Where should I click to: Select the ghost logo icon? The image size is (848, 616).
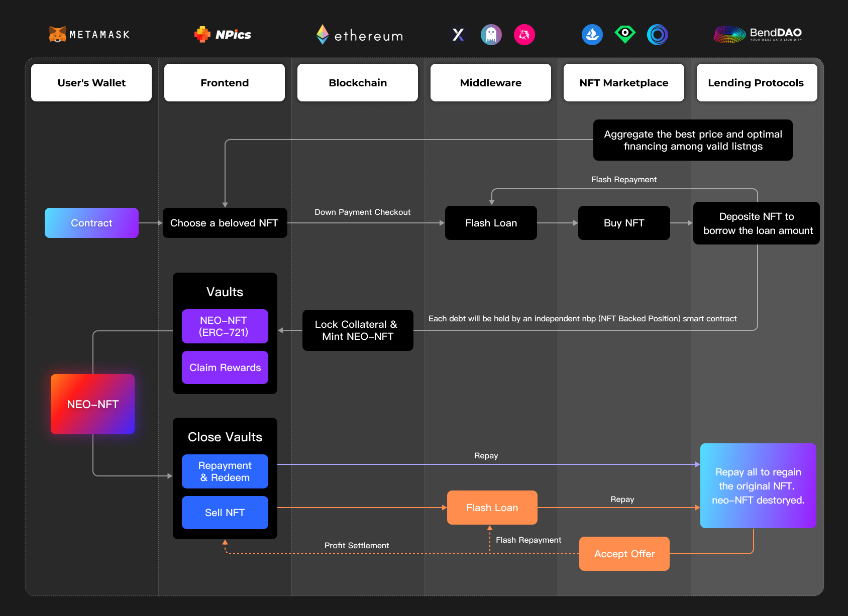(x=491, y=35)
